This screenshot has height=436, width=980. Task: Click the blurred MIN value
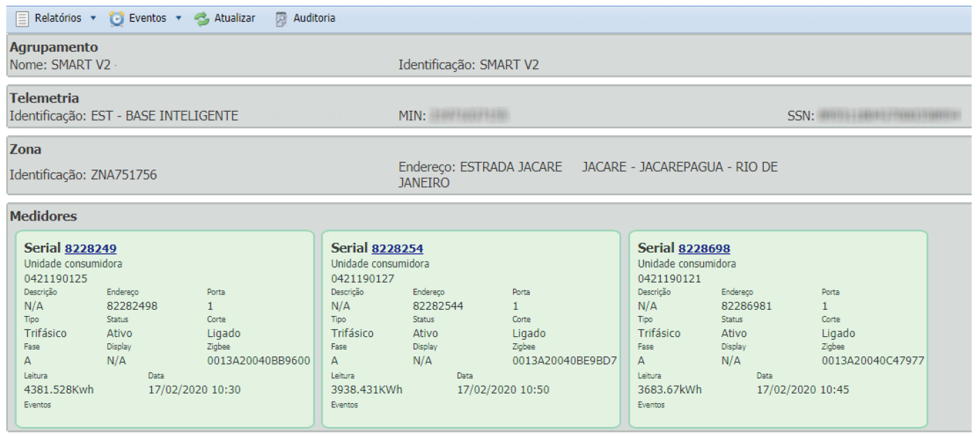tap(468, 116)
